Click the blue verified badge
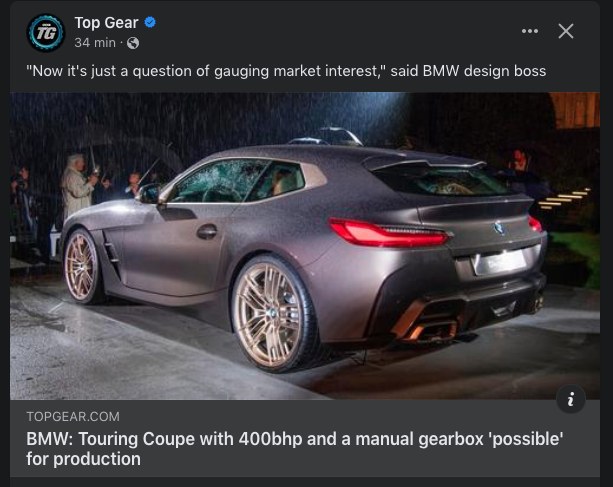The image size is (613, 487). (x=150, y=22)
